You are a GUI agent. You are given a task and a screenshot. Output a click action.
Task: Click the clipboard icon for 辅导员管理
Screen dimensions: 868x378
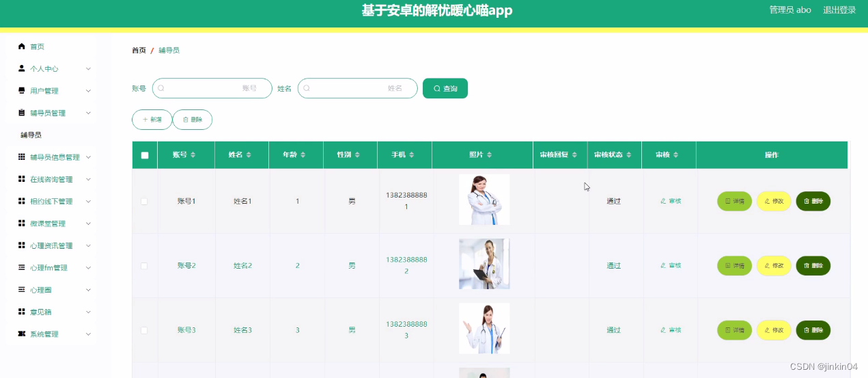(22, 113)
